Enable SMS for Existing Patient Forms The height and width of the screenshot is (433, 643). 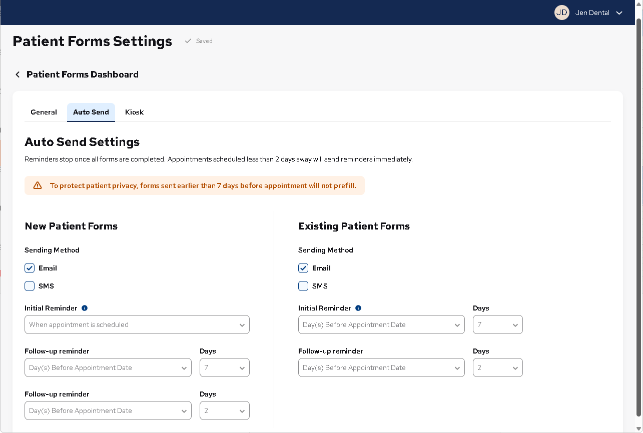pos(303,286)
